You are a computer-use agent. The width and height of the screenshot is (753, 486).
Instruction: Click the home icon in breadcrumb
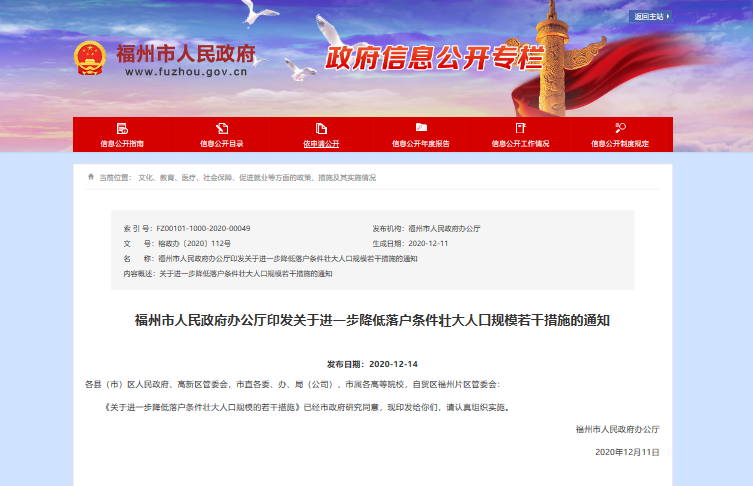tap(91, 177)
